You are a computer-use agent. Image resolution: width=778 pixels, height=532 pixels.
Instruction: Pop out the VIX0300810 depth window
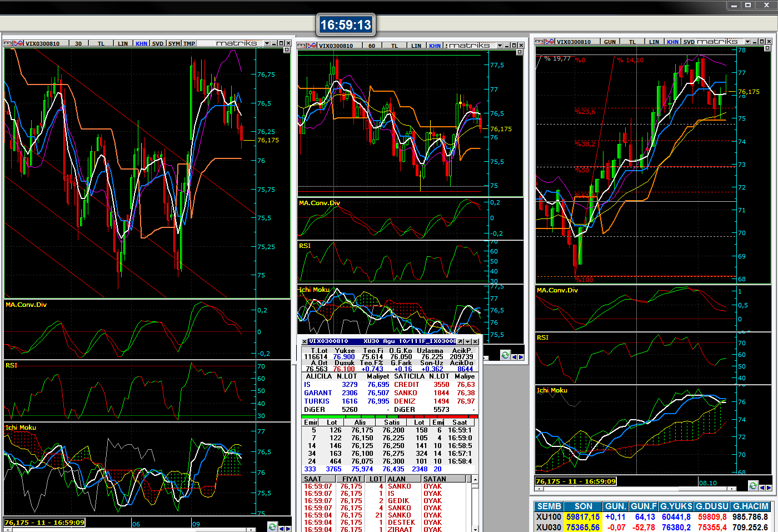pyautogui.click(x=460, y=341)
